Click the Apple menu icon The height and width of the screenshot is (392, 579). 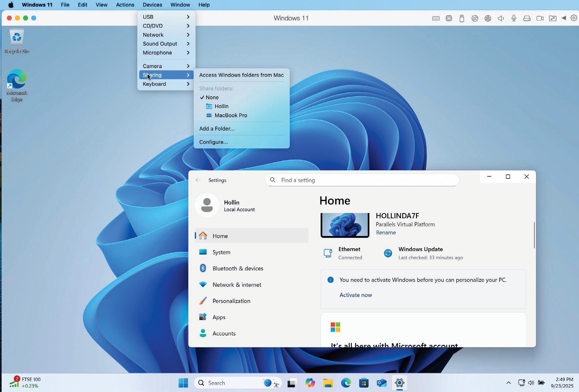click(11, 5)
